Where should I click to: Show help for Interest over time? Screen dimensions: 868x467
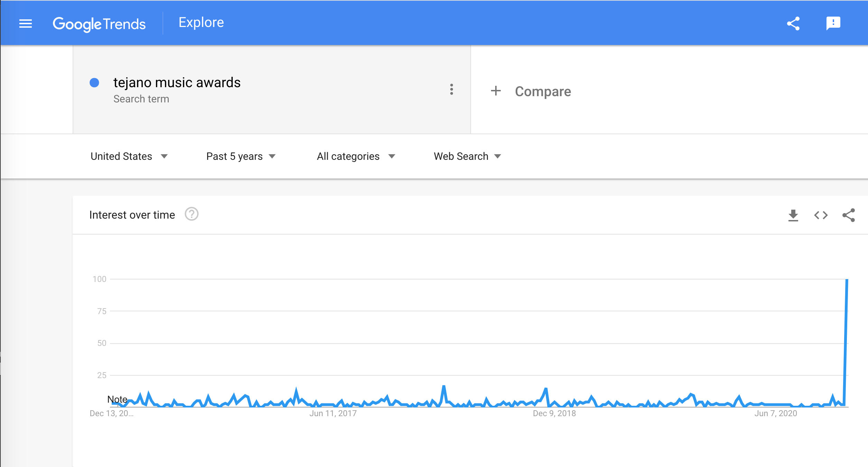tap(191, 214)
